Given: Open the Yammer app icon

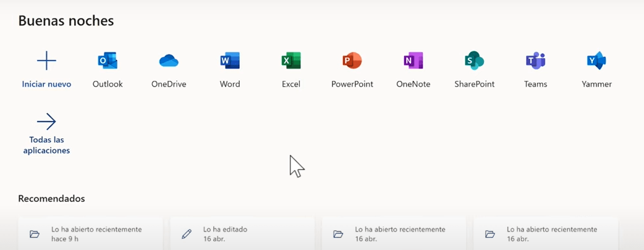Looking at the screenshot, I should pos(597,60).
